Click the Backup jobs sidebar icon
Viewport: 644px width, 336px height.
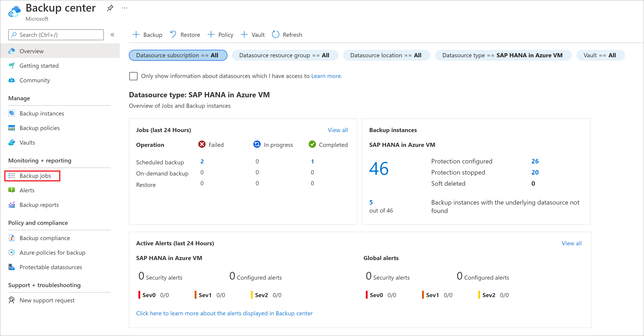[12, 176]
